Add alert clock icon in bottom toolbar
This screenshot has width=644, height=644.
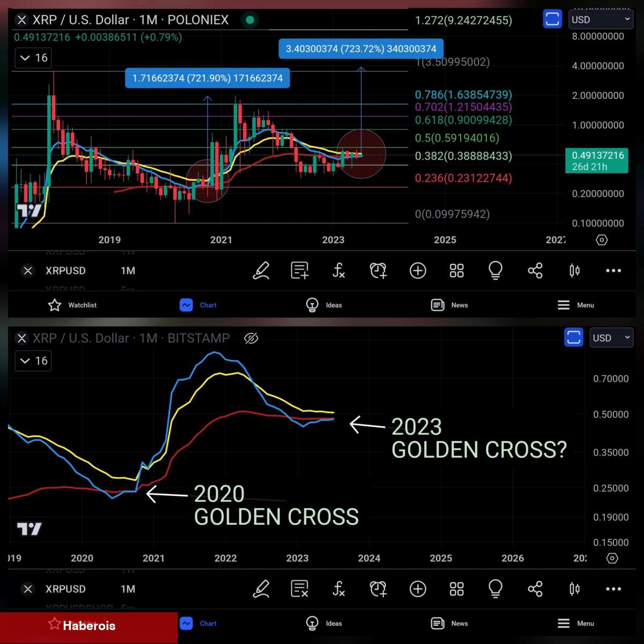(x=378, y=589)
